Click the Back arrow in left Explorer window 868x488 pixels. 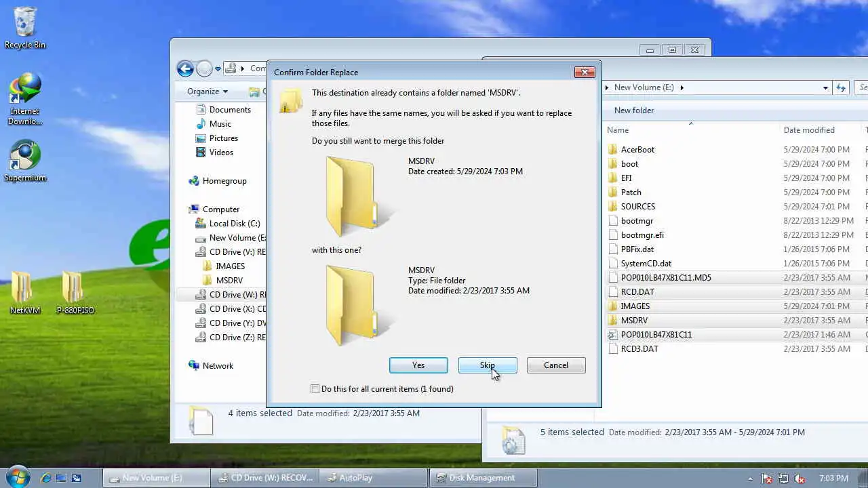[185, 68]
